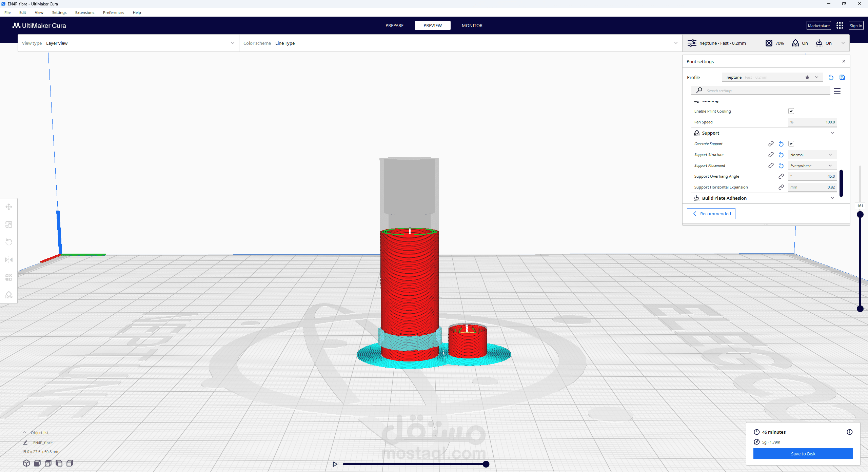This screenshot has width=868, height=472.
Task: Toggle Generate Support checkbox
Action: coord(791,144)
